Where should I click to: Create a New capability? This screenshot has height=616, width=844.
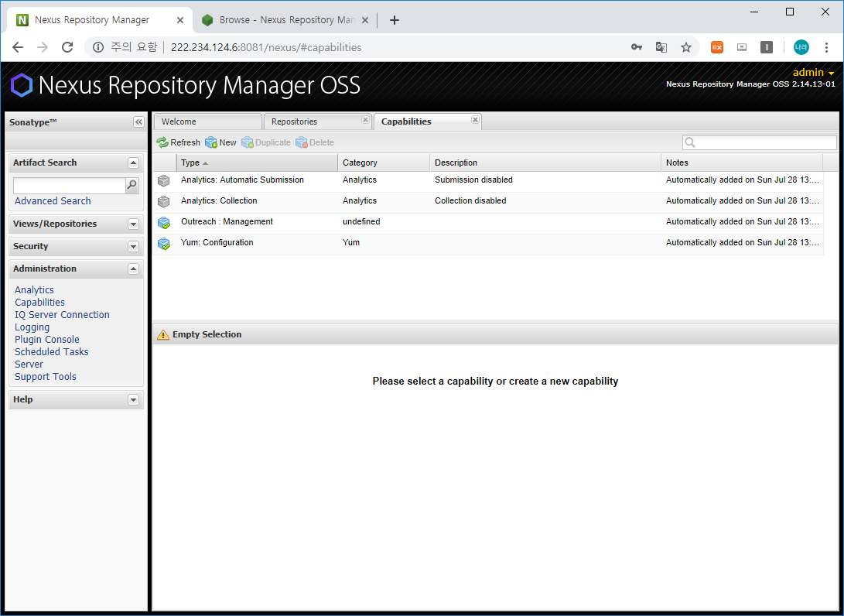click(220, 142)
